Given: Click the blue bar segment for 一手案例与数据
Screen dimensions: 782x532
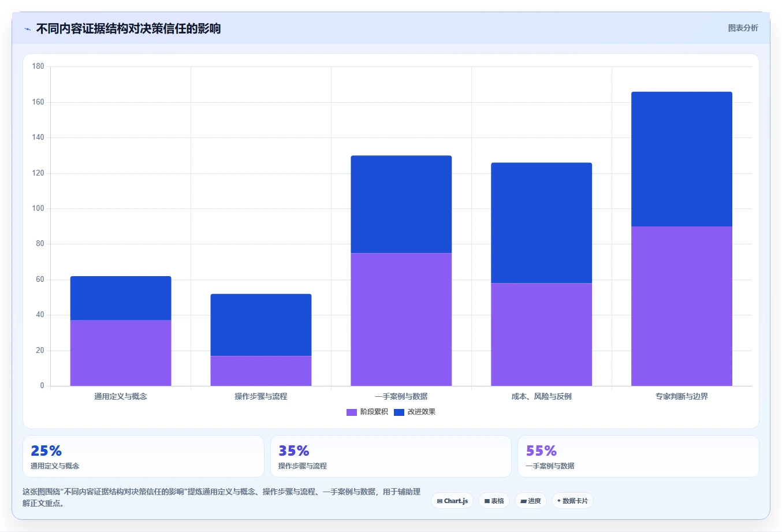Looking at the screenshot, I should [x=401, y=204].
